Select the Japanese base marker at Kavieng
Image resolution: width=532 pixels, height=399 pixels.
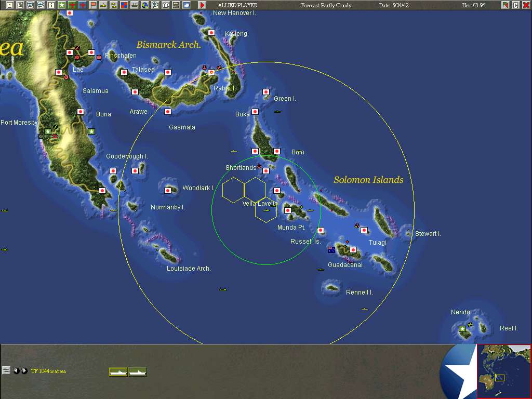211,33
